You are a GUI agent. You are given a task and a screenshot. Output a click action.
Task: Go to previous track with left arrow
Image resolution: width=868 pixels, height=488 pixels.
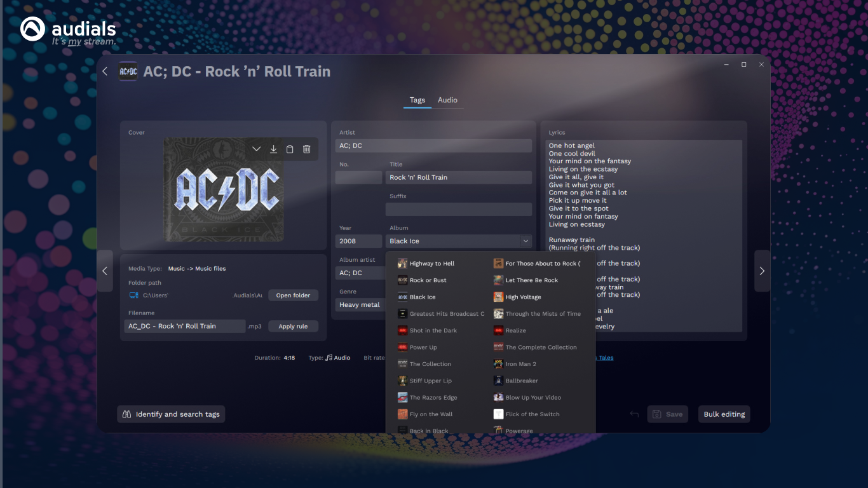(x=105, y=271)
